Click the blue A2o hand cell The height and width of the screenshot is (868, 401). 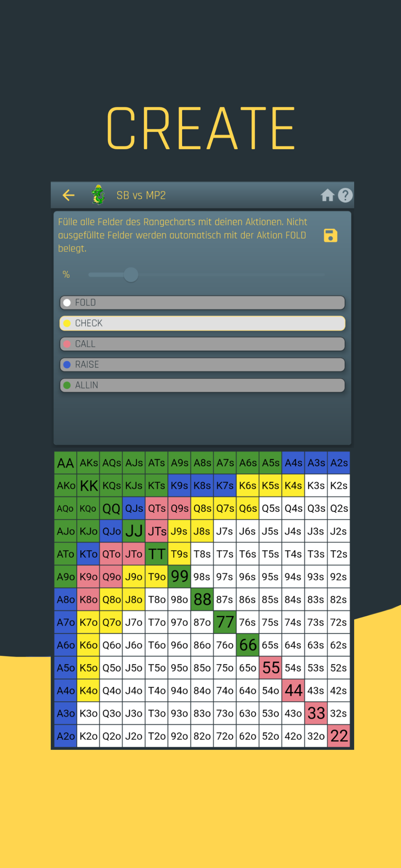click(x=66, y=736)
